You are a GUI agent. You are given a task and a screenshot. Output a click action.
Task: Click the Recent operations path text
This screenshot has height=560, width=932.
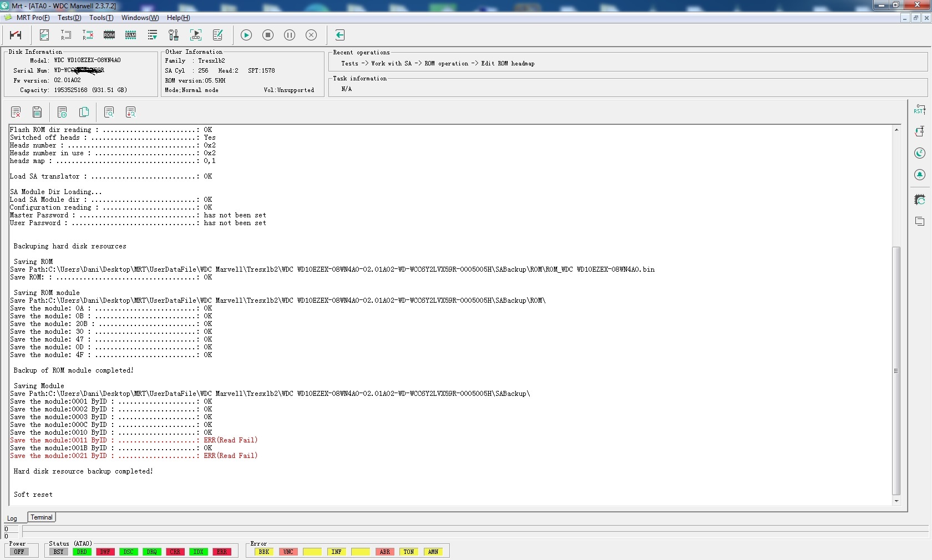pos(438,64)
